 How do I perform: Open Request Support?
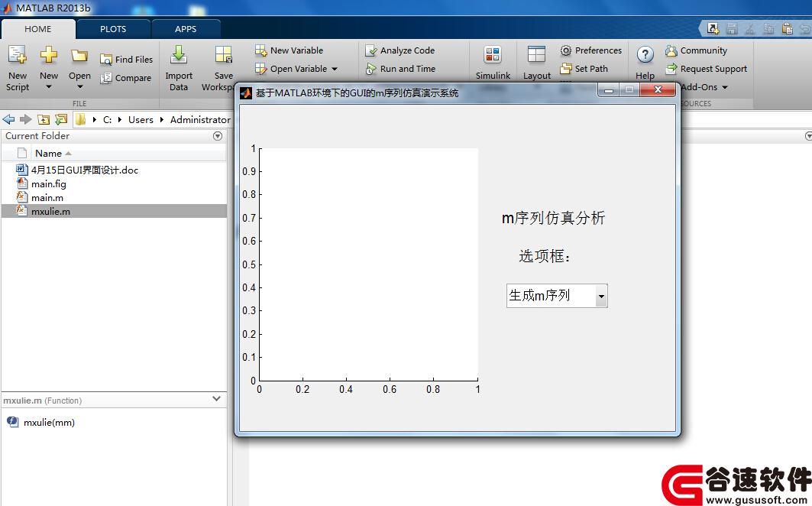[707, 69]
